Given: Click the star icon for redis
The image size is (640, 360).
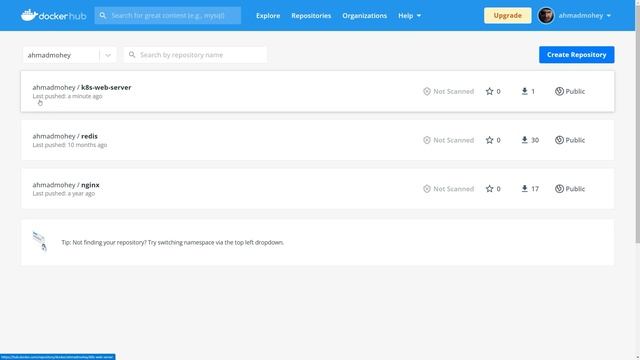Looking at the screenshot, I should tap(489, 140).
